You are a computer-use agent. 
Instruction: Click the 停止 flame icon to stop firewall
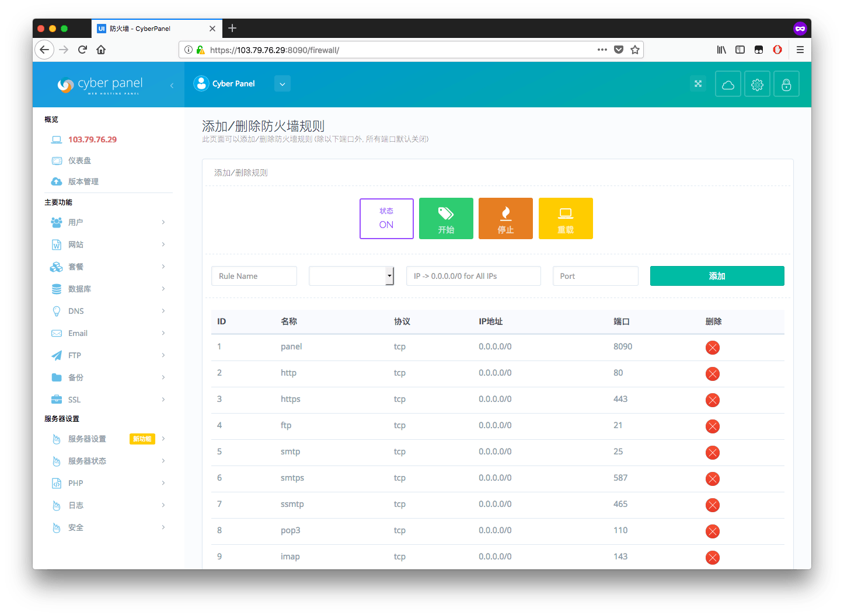[x=505, y=218]
